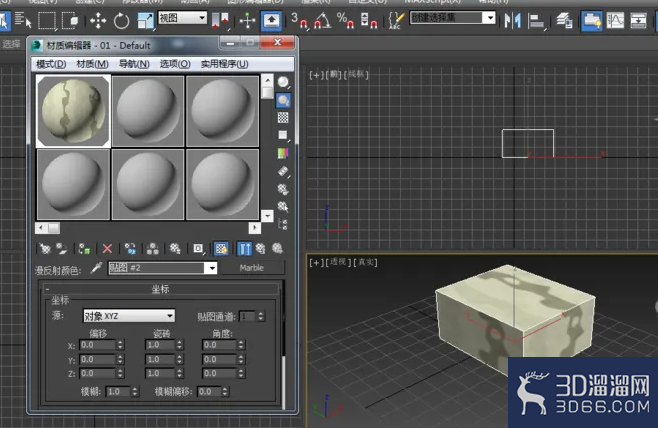Toggle Spinner Snap
The height and width of the screenshot is (428, 658).
coord(369,20)
